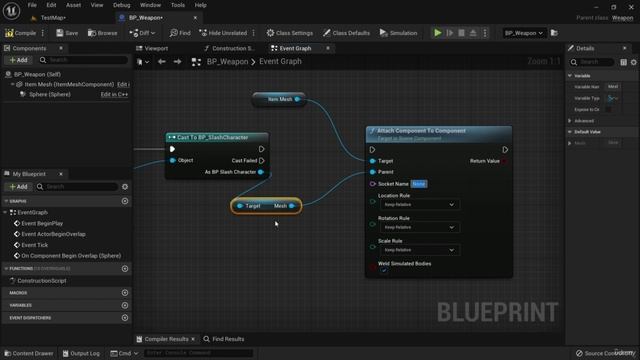Collapse the EventGraph tree item
Viewport: 640px width, 360px height.
click(5, 213)
